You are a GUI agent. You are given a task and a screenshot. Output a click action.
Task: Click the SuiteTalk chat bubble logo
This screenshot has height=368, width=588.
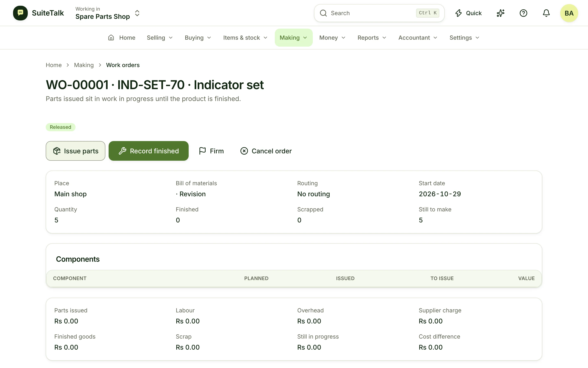[x=20, y=13]
